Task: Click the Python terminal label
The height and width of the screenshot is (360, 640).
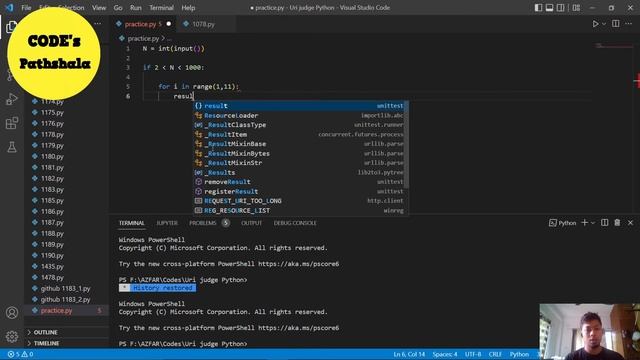Action: click(x=562, y=223)
